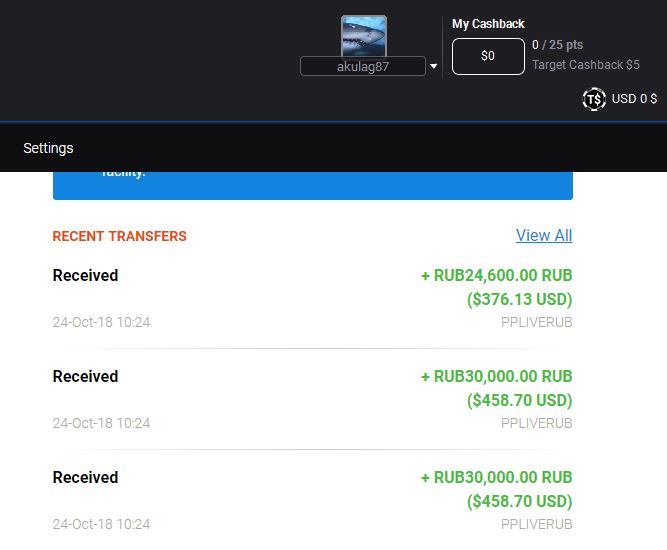Select the RECENT TRANSFERS heading
The image size is (667, 550).
tap(120, 236)
